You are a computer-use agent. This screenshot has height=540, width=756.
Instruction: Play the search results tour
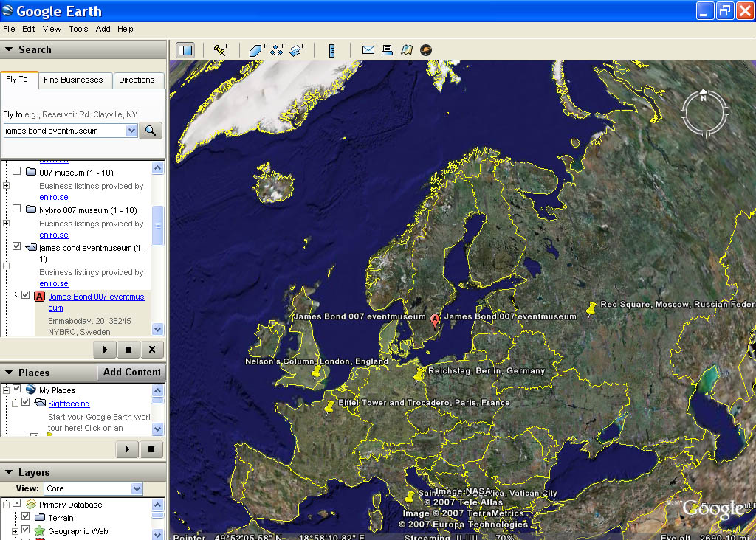point(104,349)
